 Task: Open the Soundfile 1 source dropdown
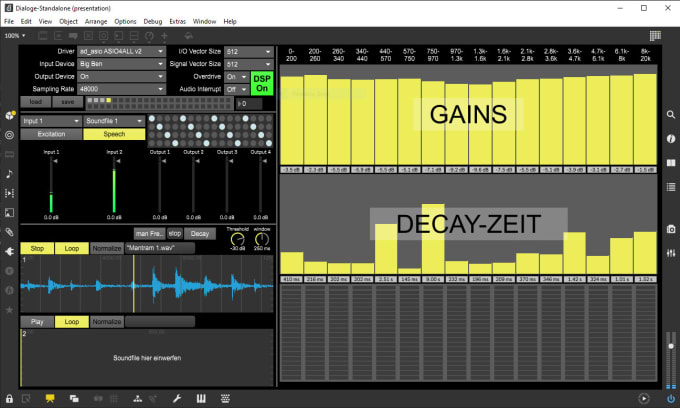pos(114,121)
